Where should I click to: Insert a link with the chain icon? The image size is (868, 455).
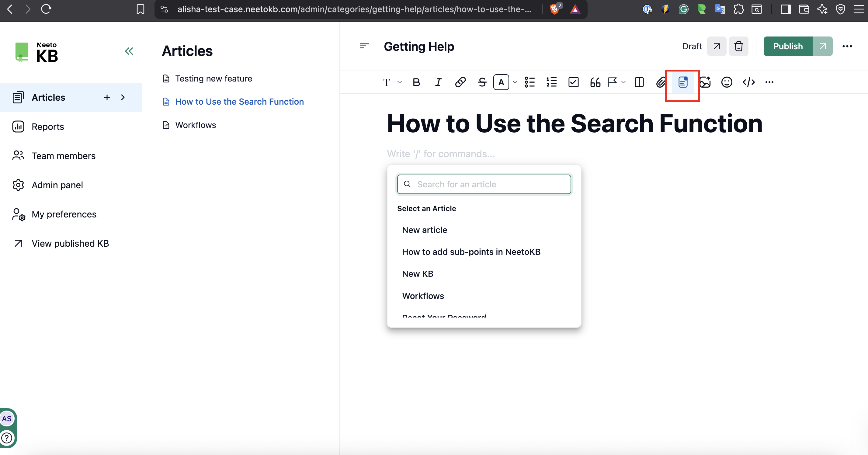(460, 82)
